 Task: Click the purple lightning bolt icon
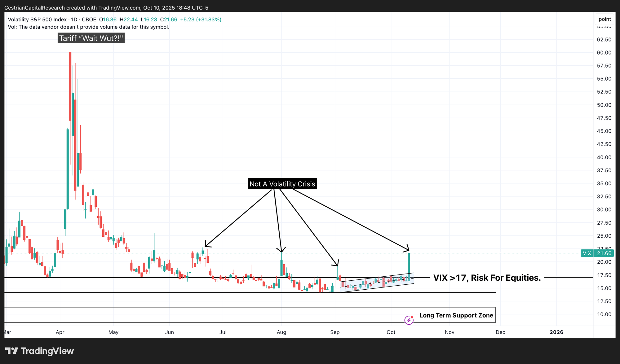pyautogui.click(x=409, y=320)
